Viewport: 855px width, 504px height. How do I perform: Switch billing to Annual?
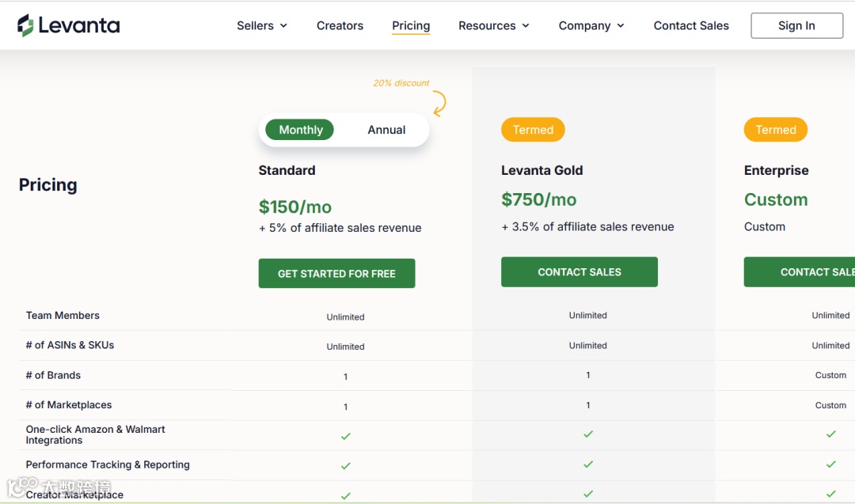pyautogui.click(x=386, y=130)
